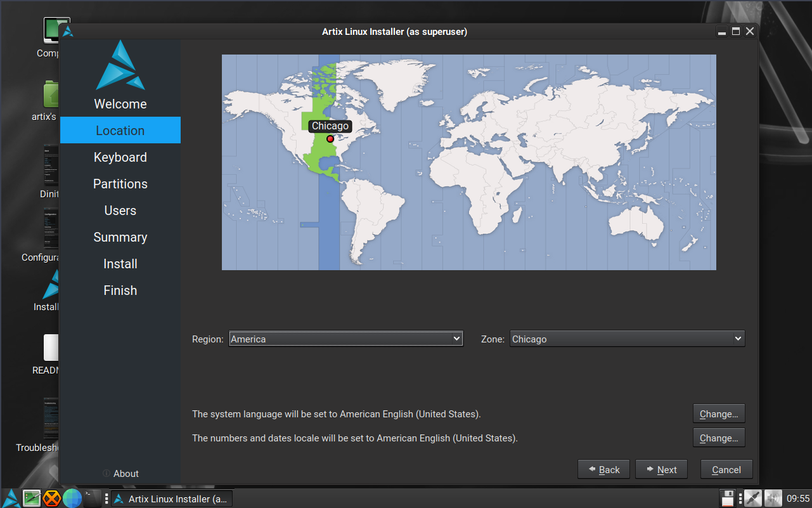Open the network connection tray icon
812x508 pixels.
[752, 498]
